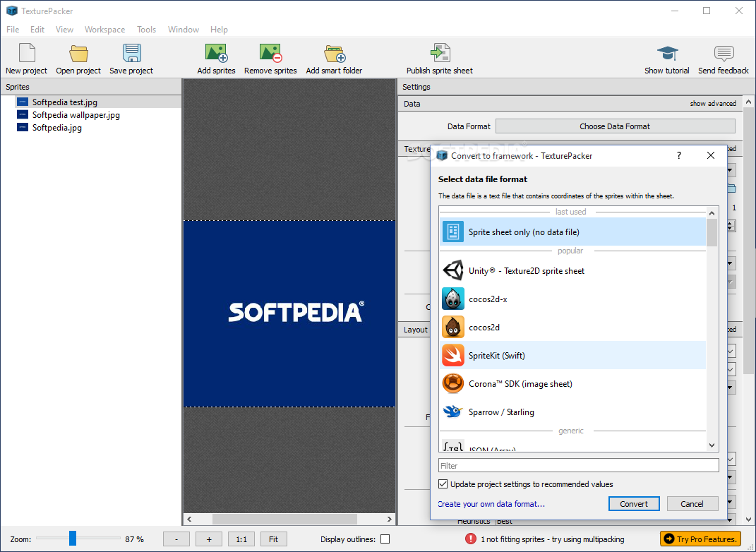Open project via folder icon
756x552 pixels.
78,59
